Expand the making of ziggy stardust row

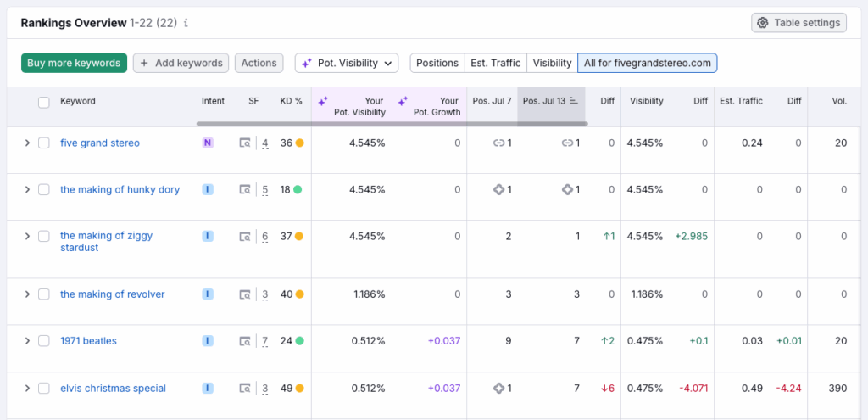coord(26,236)
